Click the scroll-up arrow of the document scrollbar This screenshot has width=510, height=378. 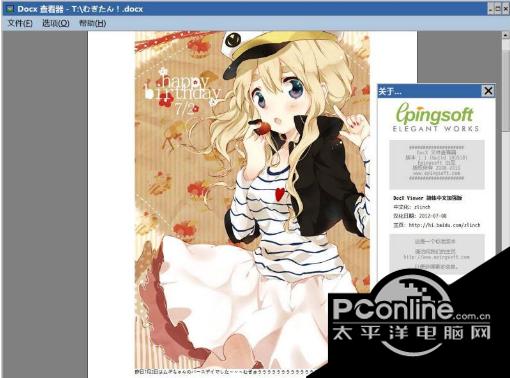coord(506,35)
